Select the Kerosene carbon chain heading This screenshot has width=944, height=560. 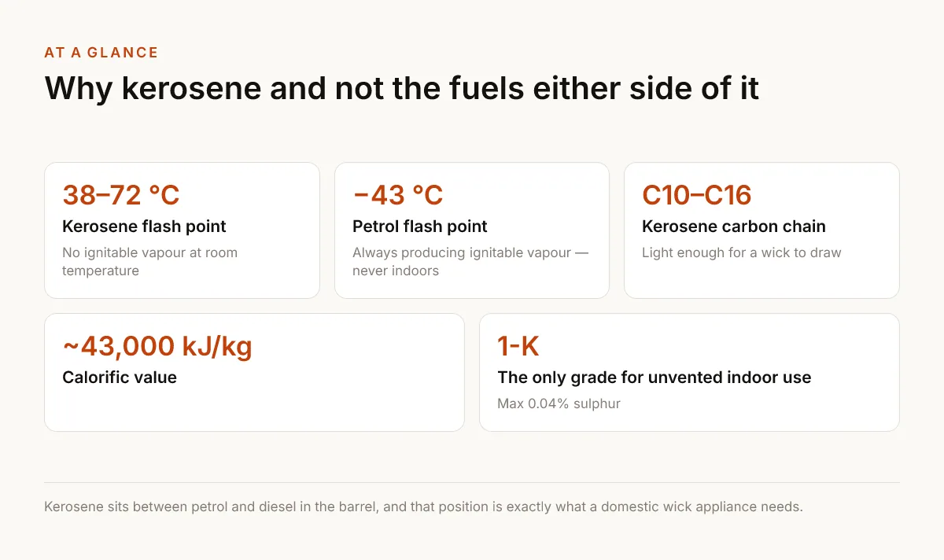coord(734,227)
